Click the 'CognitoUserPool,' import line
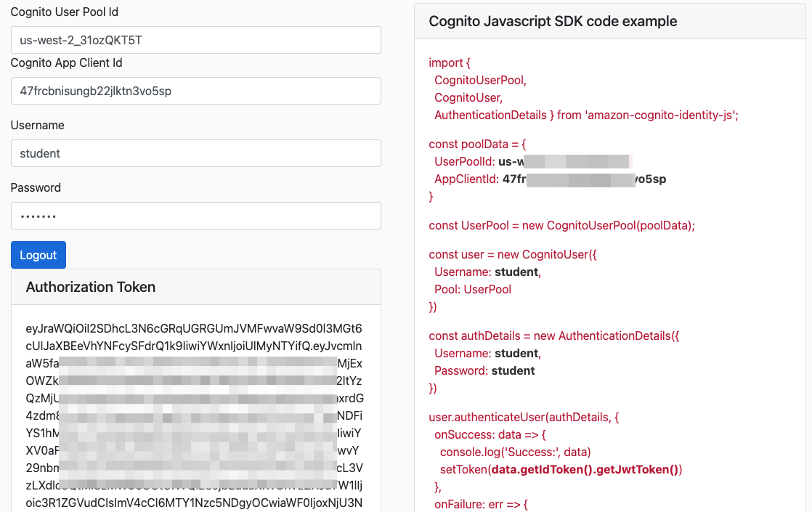 (x=480, y=80)
